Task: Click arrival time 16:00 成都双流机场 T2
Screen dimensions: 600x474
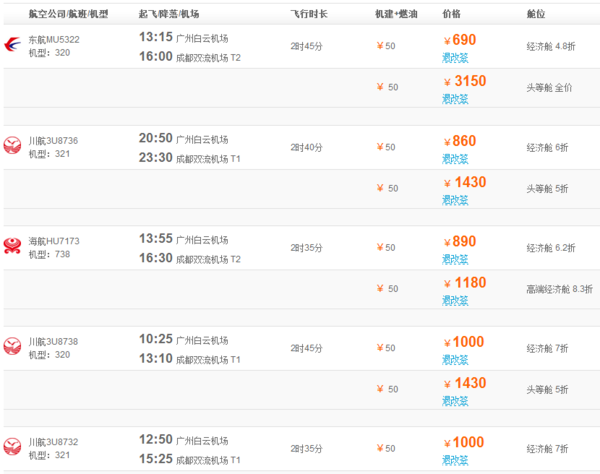Action: click(x=190, y=57)
